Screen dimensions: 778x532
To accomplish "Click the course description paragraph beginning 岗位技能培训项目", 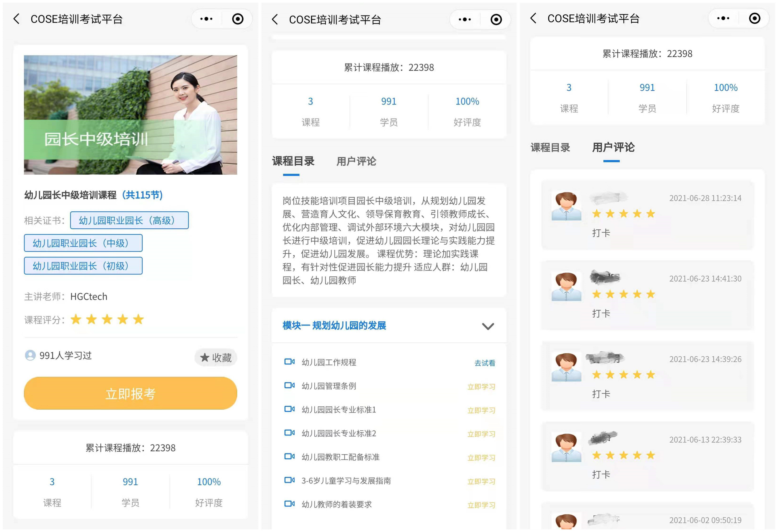I will click(388, 240).
